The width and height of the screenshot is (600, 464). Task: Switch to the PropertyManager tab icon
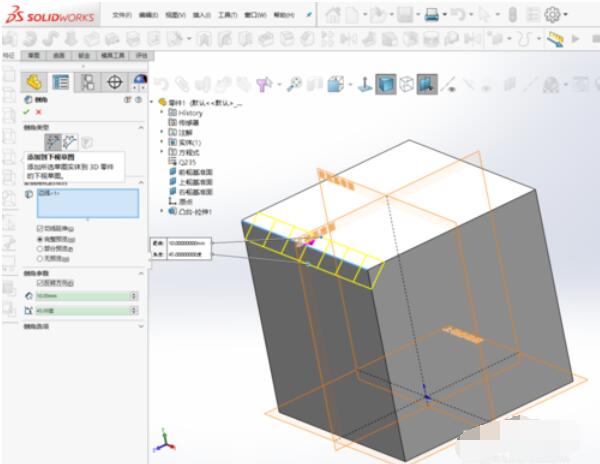(61, 82)
